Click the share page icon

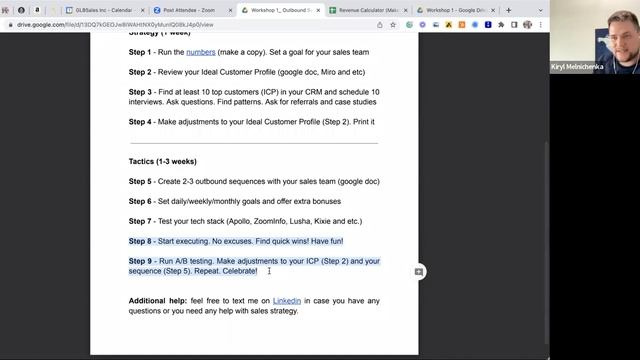click(380, 25)
